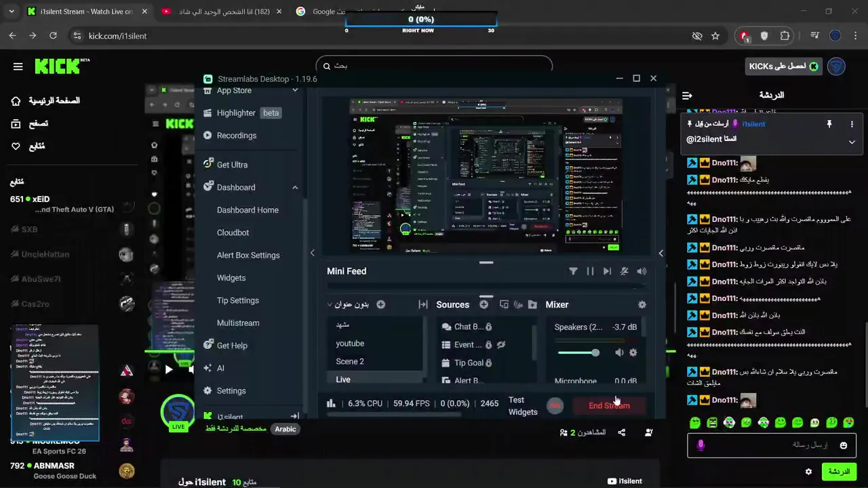868x488 pixels.
Task: Open Cloudbot page
Action: coord(233,232)
